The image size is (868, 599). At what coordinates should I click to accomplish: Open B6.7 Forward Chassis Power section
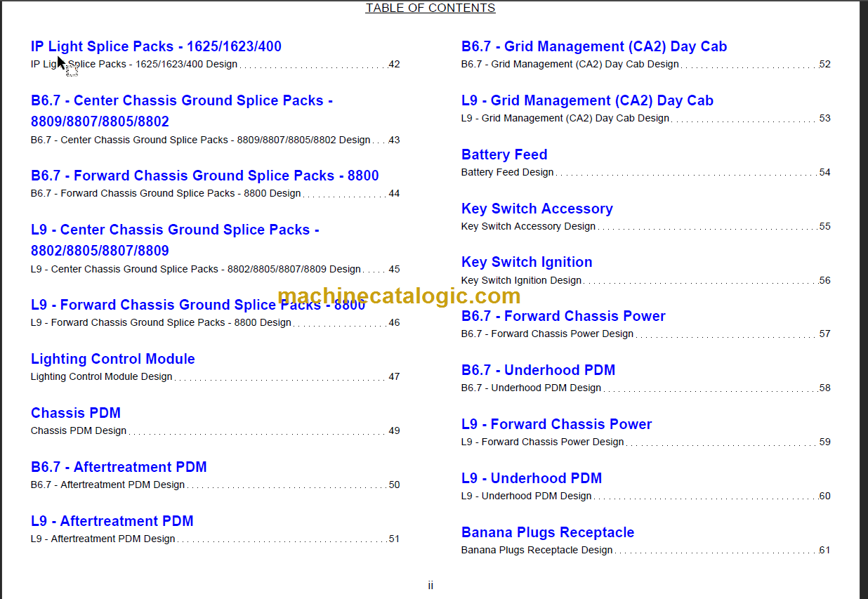[563, 316]
